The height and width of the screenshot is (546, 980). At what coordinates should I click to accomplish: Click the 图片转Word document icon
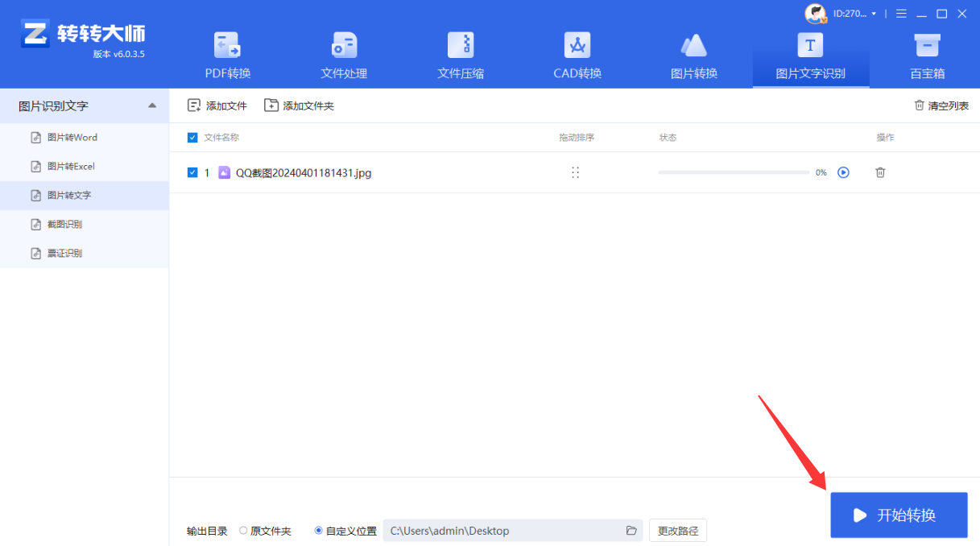[x=35, y=138]
